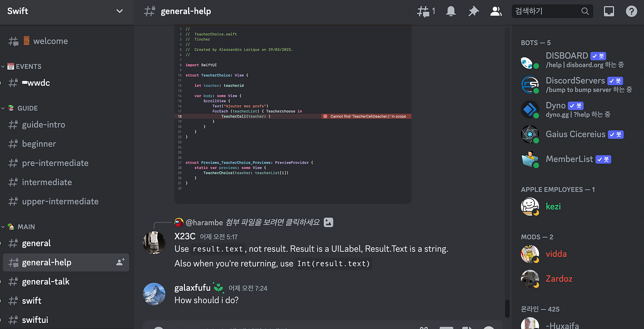The image size is (644, 329).
Task: Click vidda's avatar
Action: coord(530,254)
